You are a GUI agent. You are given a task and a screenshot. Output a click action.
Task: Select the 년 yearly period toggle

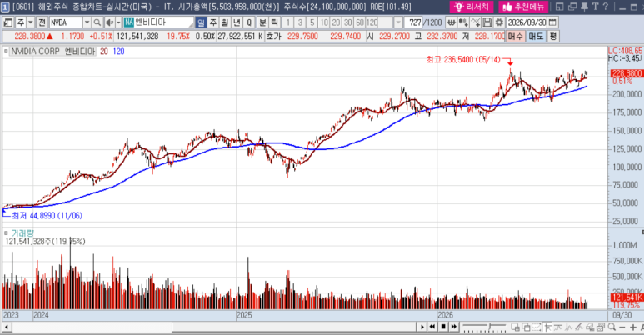(237, 22)
